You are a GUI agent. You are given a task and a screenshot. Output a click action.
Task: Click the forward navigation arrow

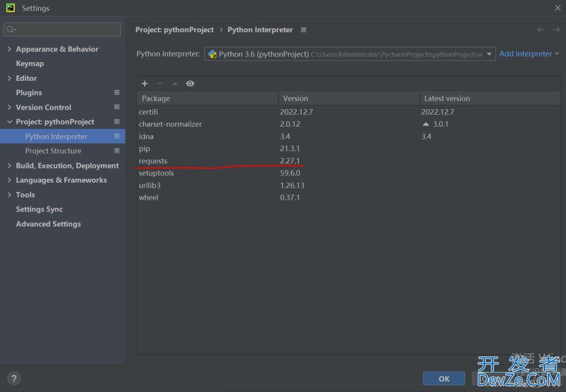(x=556, y=29)
